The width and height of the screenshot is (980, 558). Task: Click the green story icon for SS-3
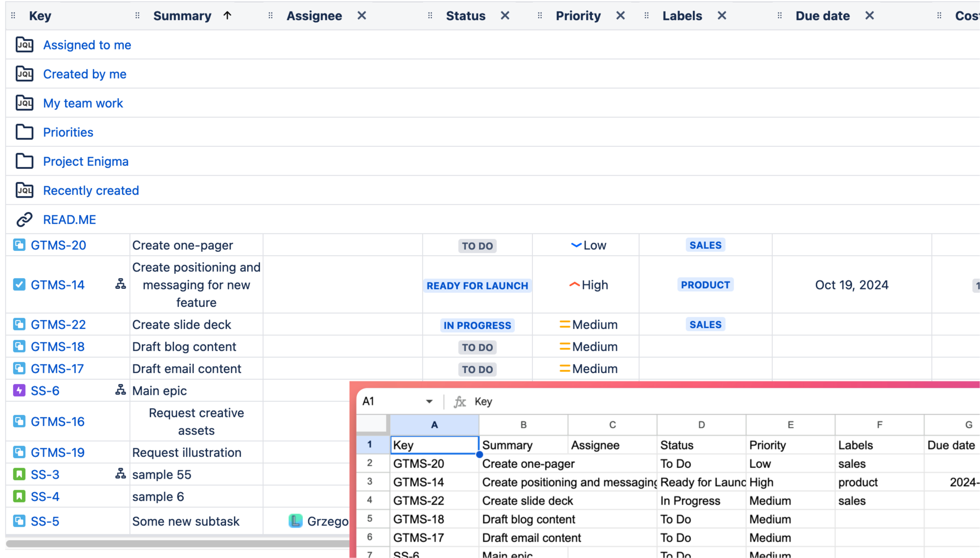(x=19, y=474)
